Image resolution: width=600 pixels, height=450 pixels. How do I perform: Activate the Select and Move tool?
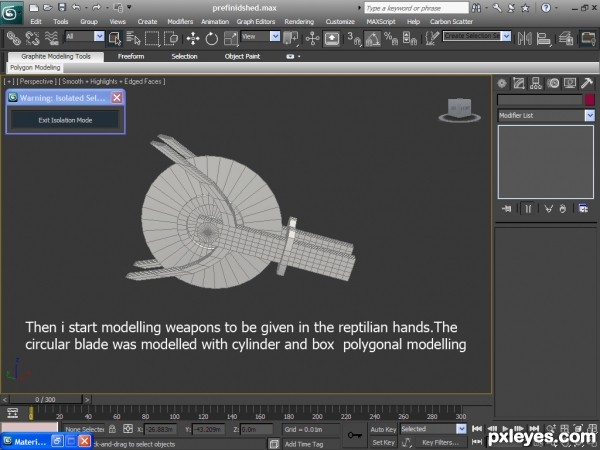[x=193, y=39]
